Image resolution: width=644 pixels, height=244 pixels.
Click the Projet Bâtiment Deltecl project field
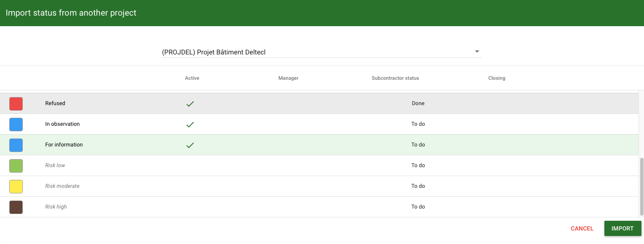pyautogui.click(x=321, y=52)
